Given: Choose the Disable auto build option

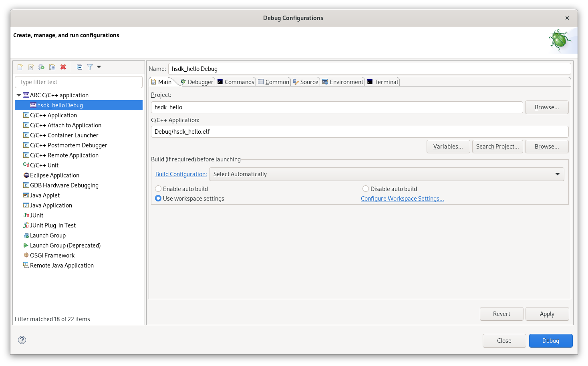Looking at the screenshot, I should pos(365,189).
